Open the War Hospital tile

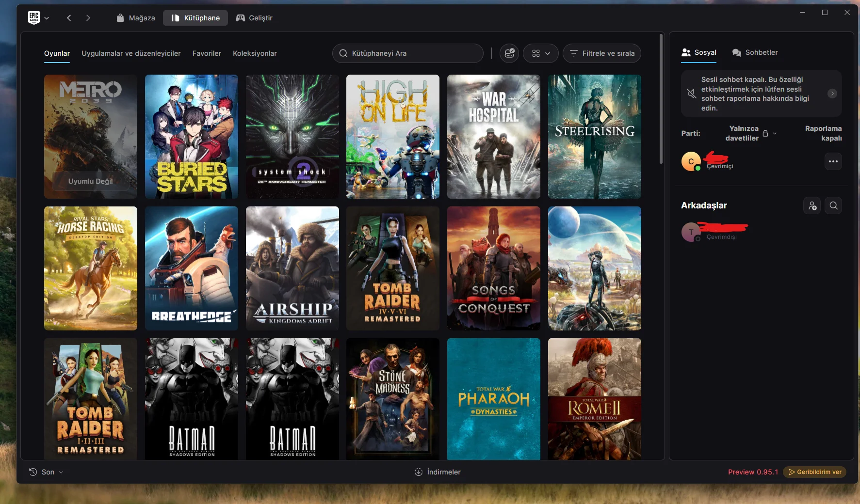(494, 137)
